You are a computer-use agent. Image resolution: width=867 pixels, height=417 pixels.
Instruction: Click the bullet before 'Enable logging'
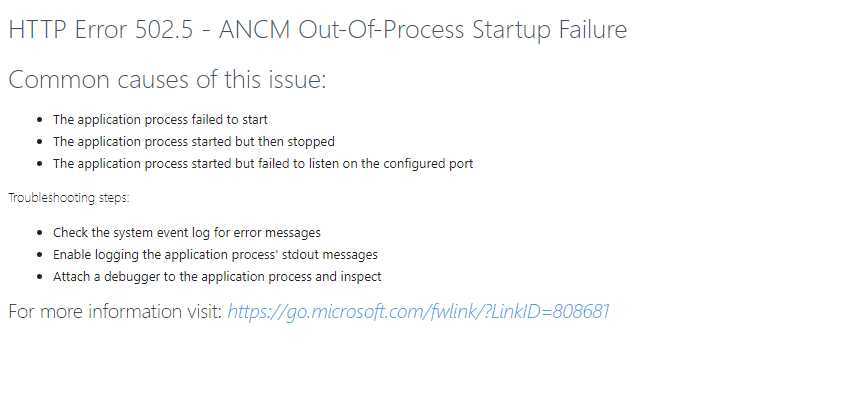(x=39, y=256)
